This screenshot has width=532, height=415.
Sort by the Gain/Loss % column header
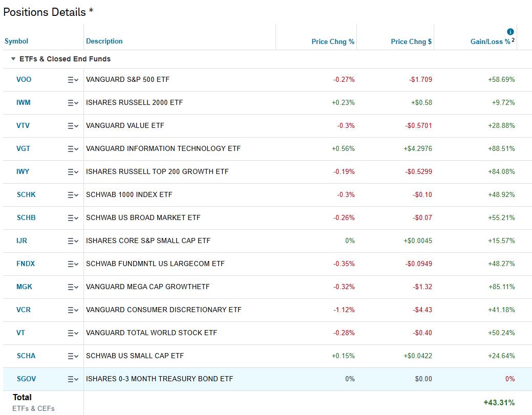490,42
